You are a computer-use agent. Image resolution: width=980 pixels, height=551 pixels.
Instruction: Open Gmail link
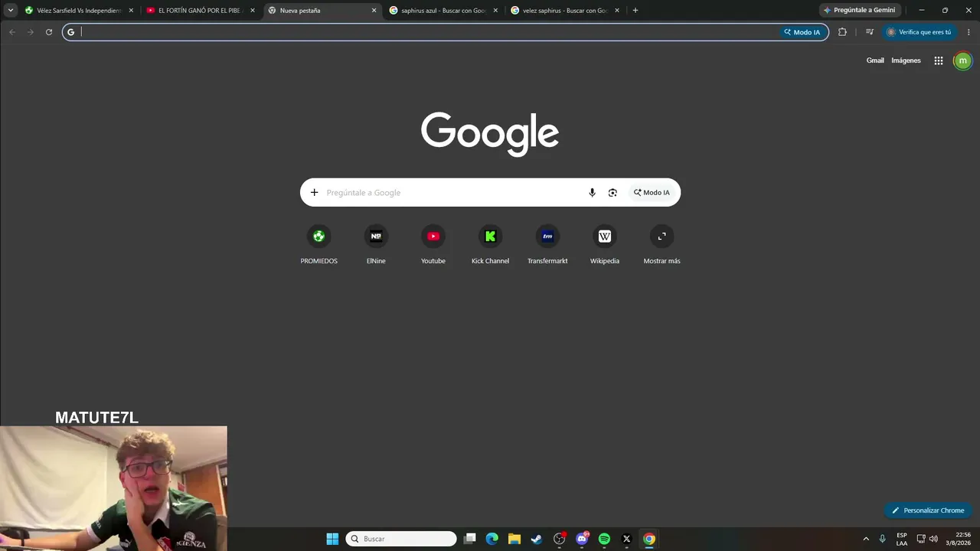[x=875, y=60]
